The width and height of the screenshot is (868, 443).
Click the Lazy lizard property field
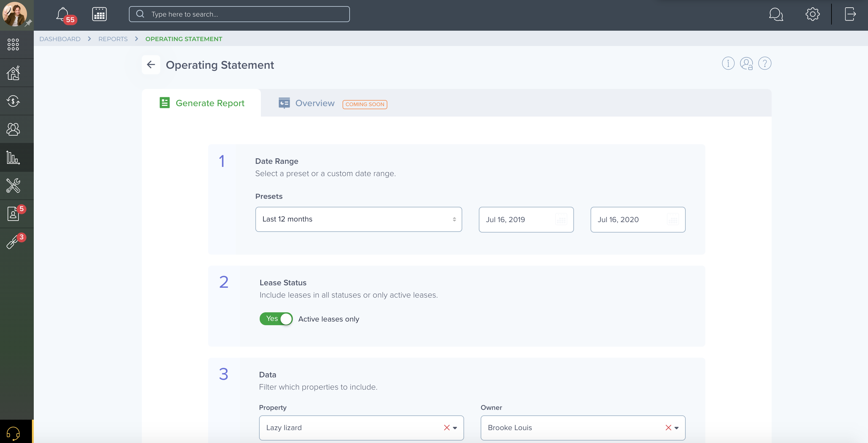point(361,428)
